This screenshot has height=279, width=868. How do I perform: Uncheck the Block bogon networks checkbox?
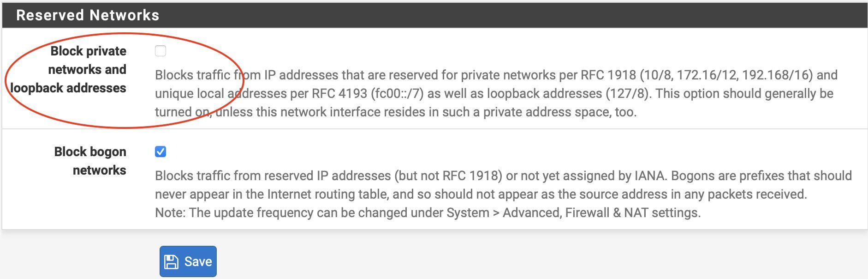[161, 152]
